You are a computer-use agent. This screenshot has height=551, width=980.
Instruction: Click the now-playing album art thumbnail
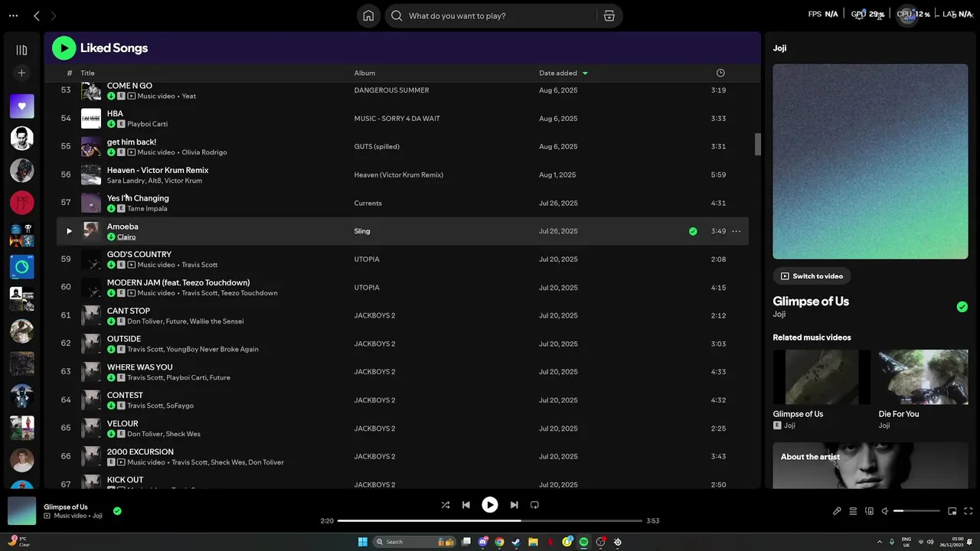[21, 511]
